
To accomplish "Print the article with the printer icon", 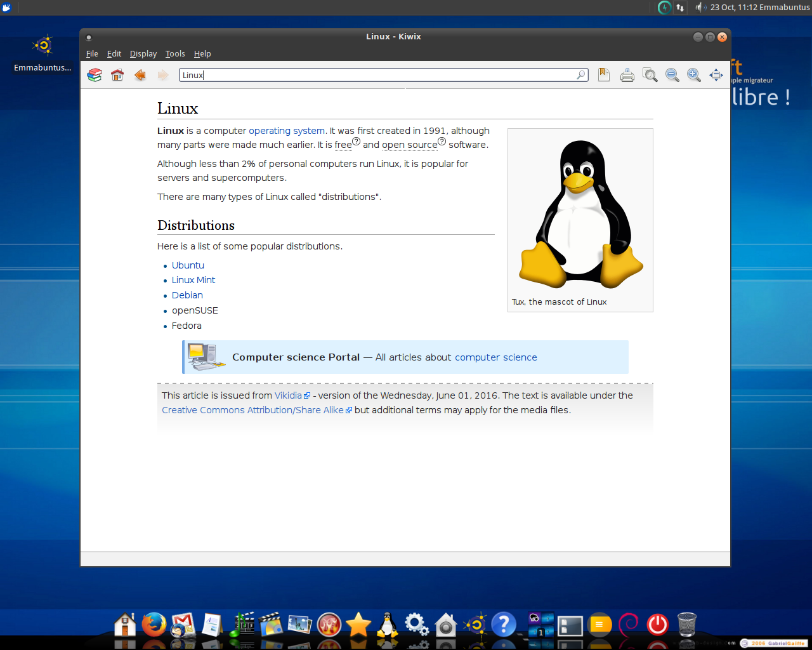I will [x=627, y=76].
